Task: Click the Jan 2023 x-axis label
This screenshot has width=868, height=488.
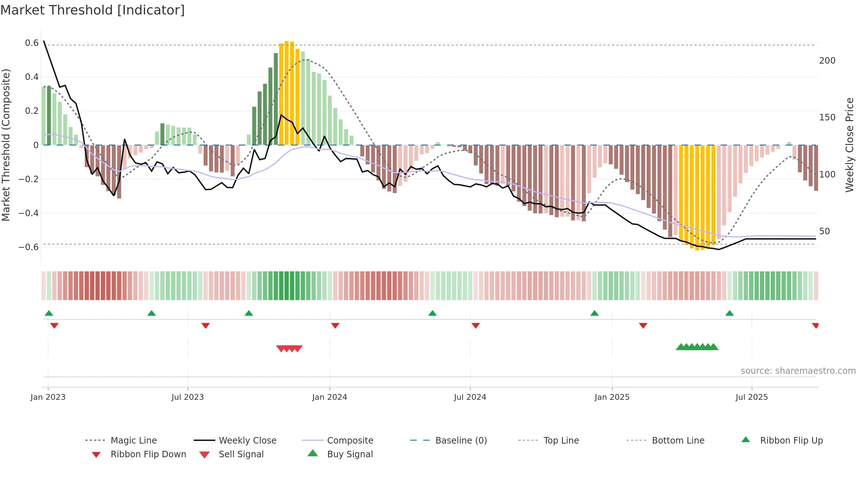Action: pos(48,397)
